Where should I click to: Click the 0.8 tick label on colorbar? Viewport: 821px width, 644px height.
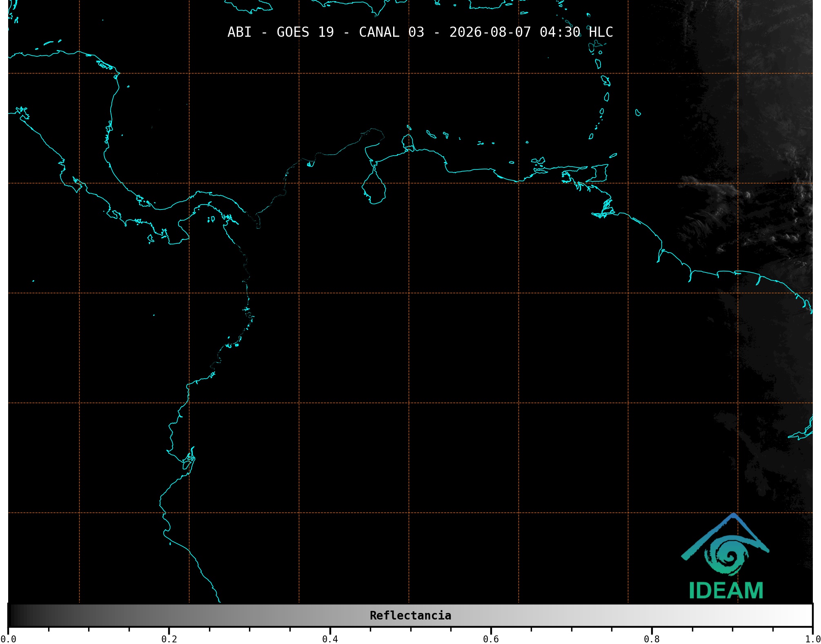pyautogui.click(x=652, y=639)
